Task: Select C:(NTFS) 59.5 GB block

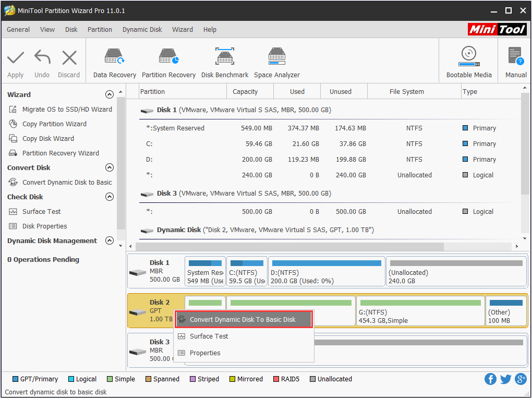Action: [247, 271]
